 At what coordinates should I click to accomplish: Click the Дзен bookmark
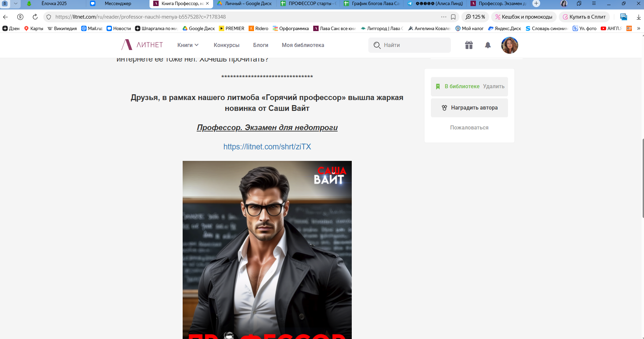[11, 28]
